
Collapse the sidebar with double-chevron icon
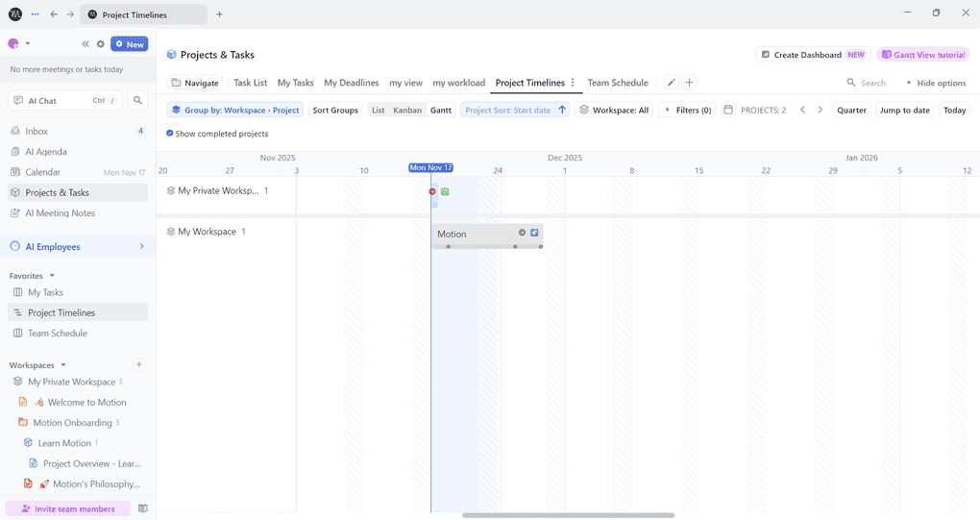tap(86, 44)
